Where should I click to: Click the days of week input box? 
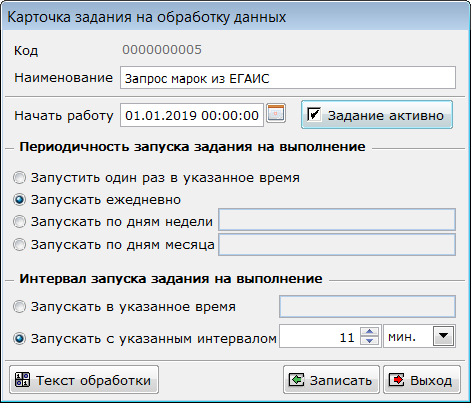click(x=337, y=220)
